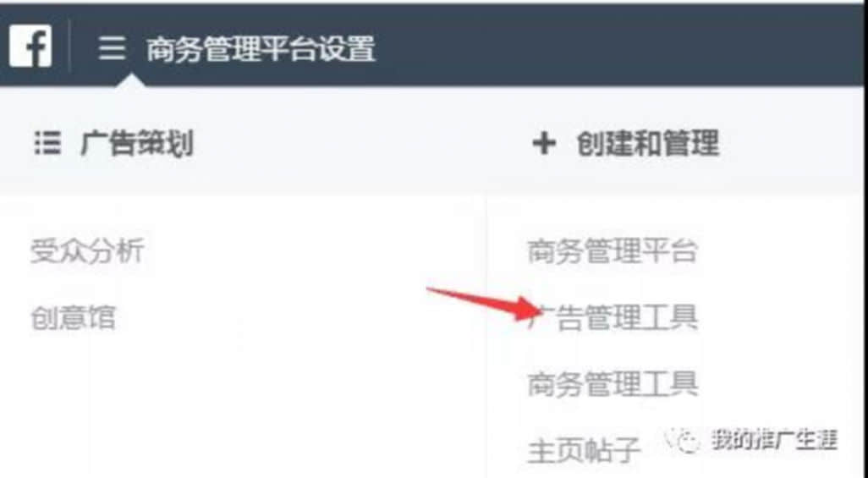Viewport: 868px width, 478px height.
Task: Open the 主页帖子 link
Action: point(584,451)
